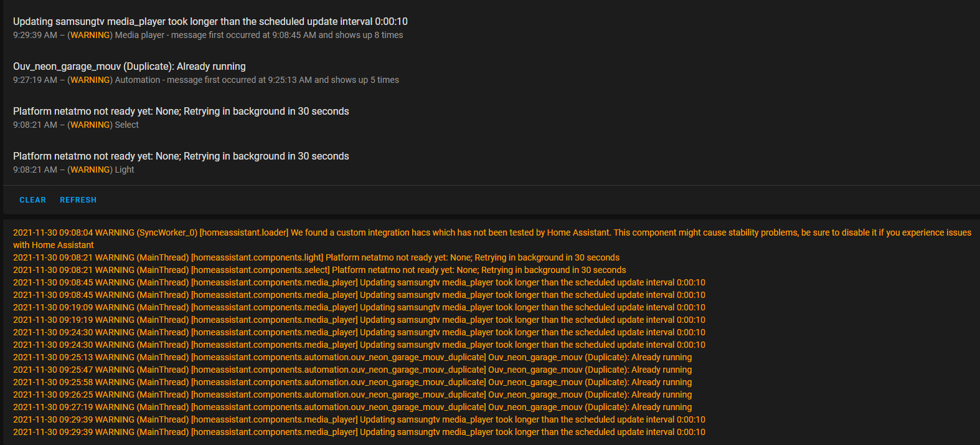Open the netatmo warning entry labeled Light
The image size is (980, 445).
(x=181, y=162)
